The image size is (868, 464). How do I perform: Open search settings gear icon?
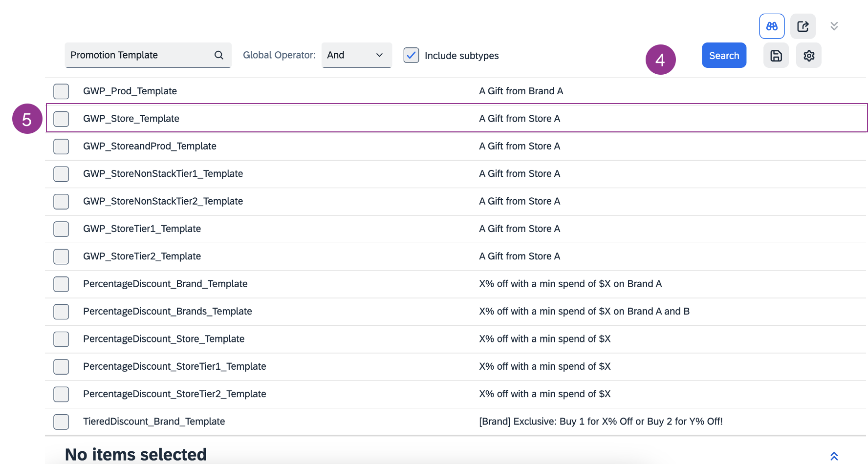coord(809,56)
